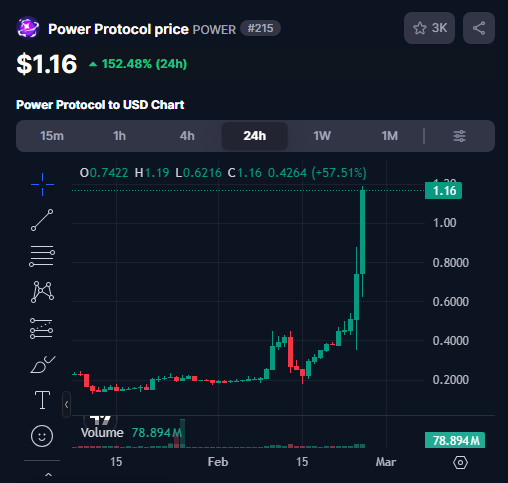
Task: Select the trend line drawing tool
Action: (x=42, y=220)
